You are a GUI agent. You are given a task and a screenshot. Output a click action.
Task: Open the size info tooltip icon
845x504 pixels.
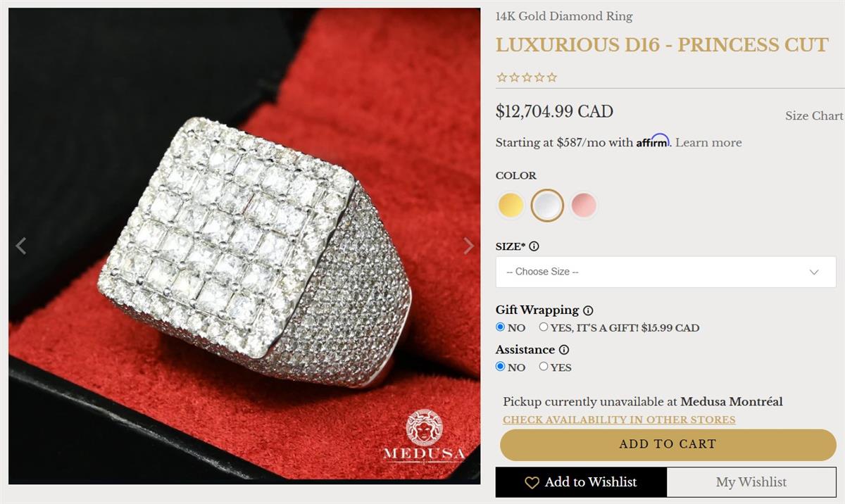(x=534, y=246)
